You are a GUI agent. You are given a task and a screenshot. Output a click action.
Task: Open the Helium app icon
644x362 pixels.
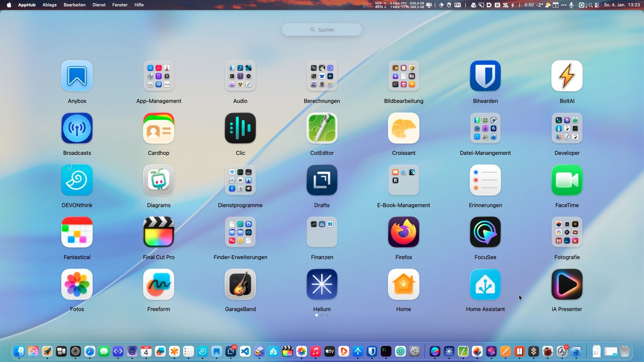(322, 284)
